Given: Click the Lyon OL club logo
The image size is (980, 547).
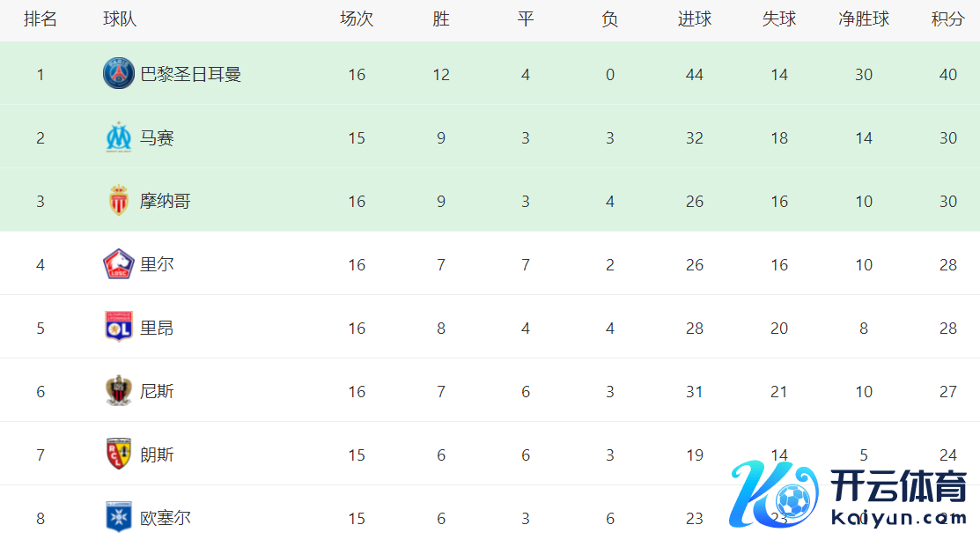Looking at the screenshot, I should tap(119, 328).
